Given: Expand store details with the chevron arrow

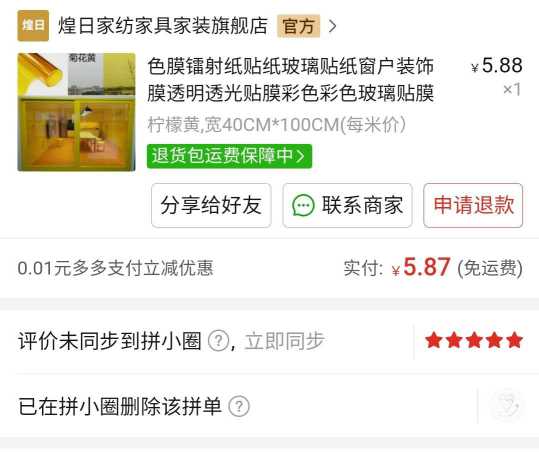Looking at the screenshot, I should [x=332, y=26].
